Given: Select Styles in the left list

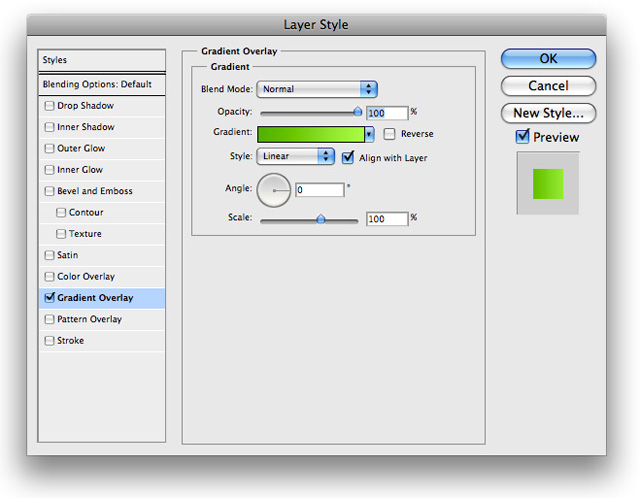Looking at the screenshot, I should (x=102, y=60).
